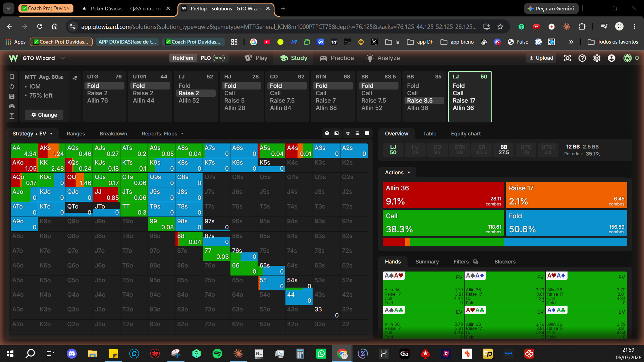Click the red Allin 36 action card
The width and height of the screenshot is (644, 362).
click(x=443, y=195)
